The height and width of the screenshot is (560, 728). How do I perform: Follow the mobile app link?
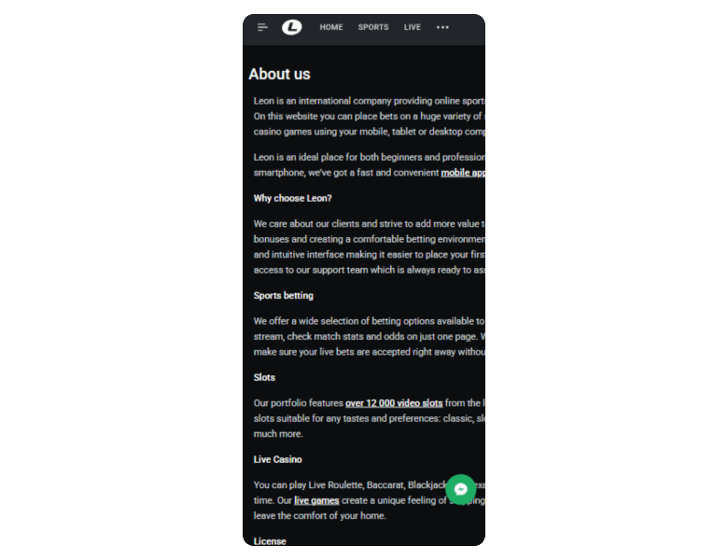pyautogui.click(x=463, y=173)
